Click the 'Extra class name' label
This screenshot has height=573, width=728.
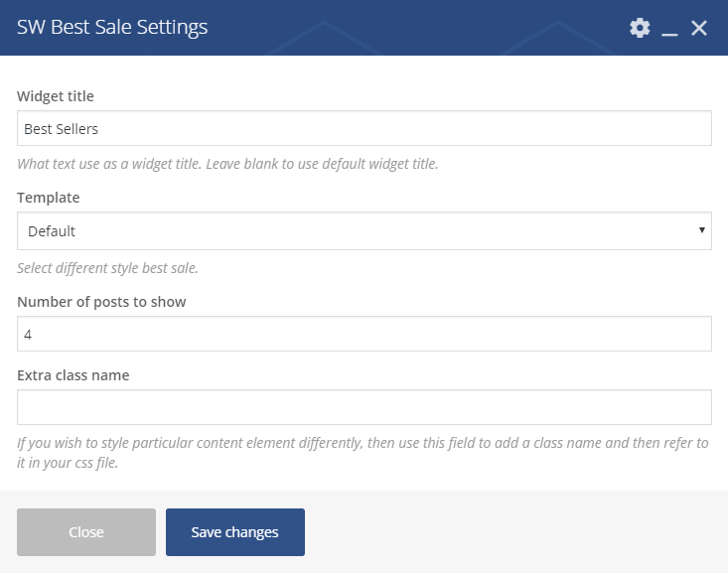click(x=73, y=374)
